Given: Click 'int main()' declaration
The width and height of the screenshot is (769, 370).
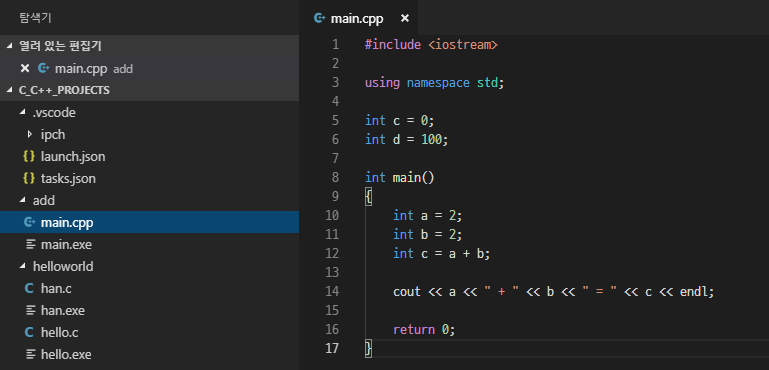Looking at the screenshot, I should point(400,177).
